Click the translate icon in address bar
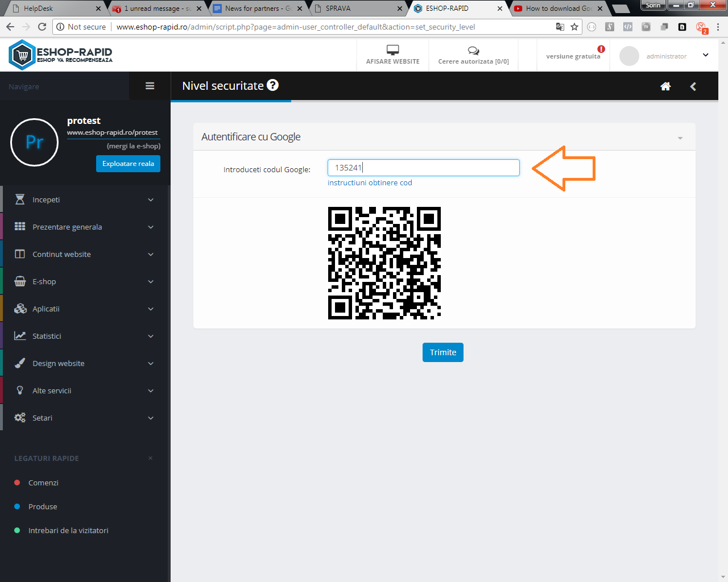The image size is (728, 582). (x=560, y=27)
